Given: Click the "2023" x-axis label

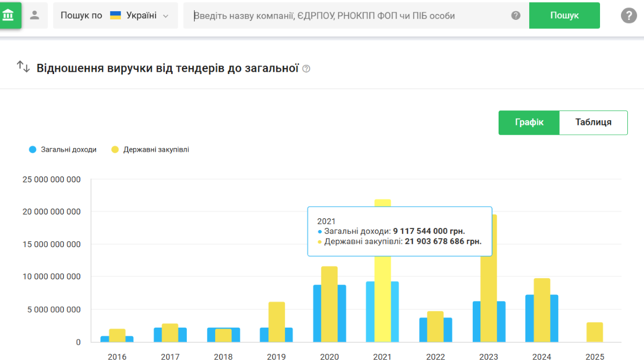Looking at the screenshot, I should (x=488, y=357).
